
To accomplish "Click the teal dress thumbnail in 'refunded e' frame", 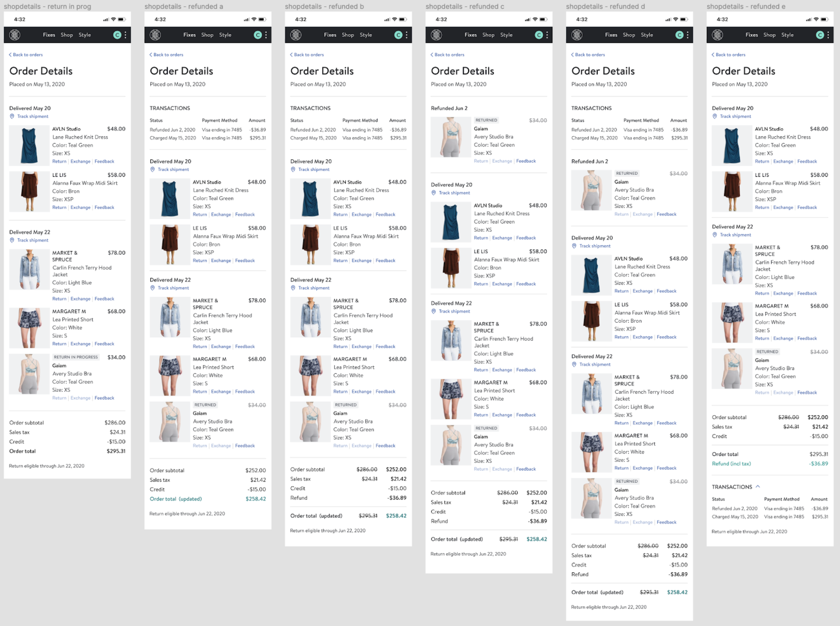I will pyautogui.click(x=732, y=146).
